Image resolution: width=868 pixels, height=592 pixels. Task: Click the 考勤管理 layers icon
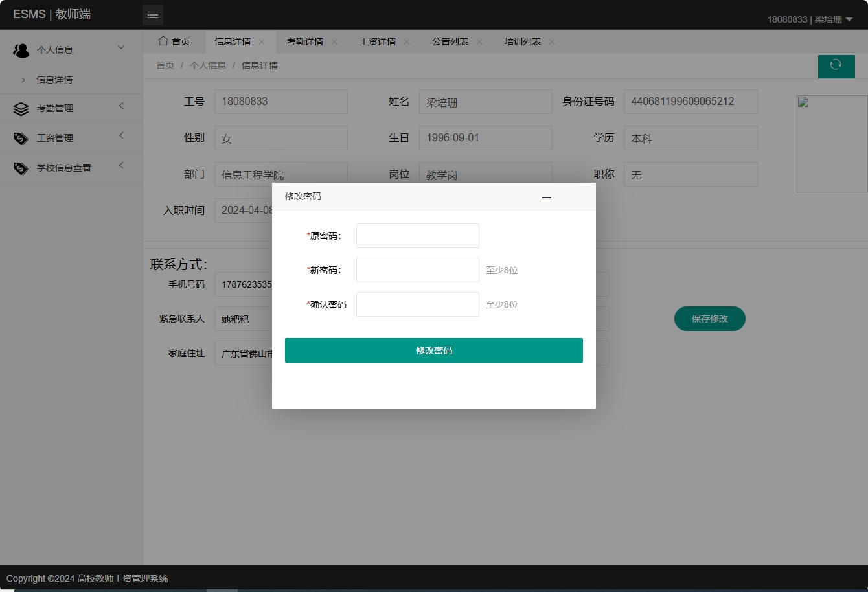(21, 108)
